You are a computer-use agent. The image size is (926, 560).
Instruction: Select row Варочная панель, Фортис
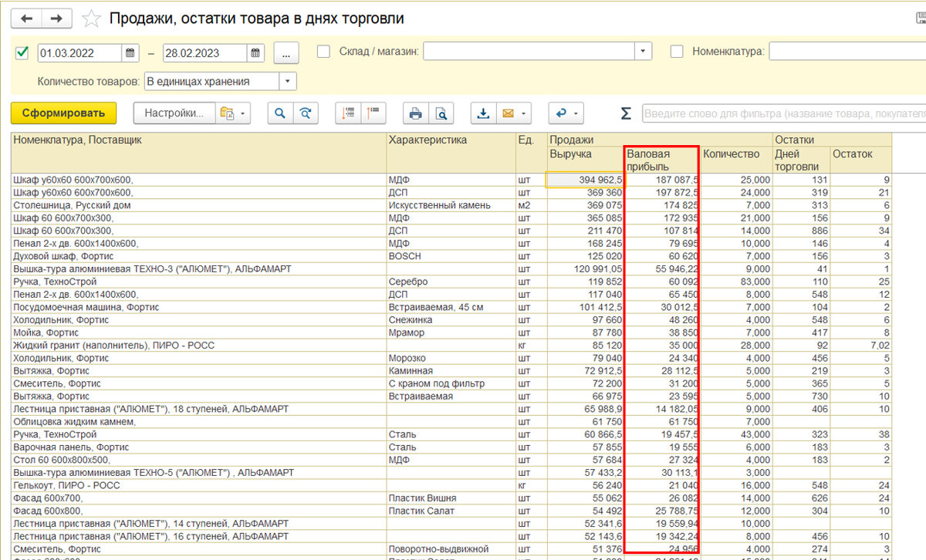pyautogui.click(x=451, y=447)
